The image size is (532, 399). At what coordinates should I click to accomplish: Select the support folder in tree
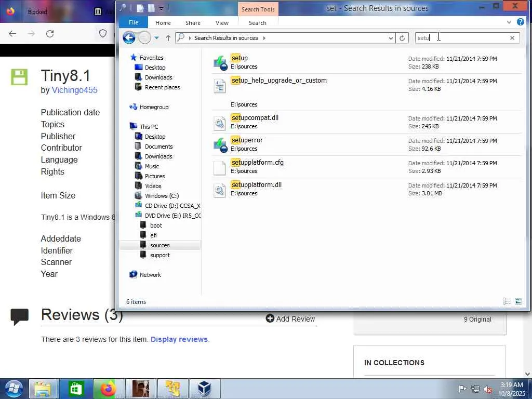pyautogui.click(x=160, y=255)
